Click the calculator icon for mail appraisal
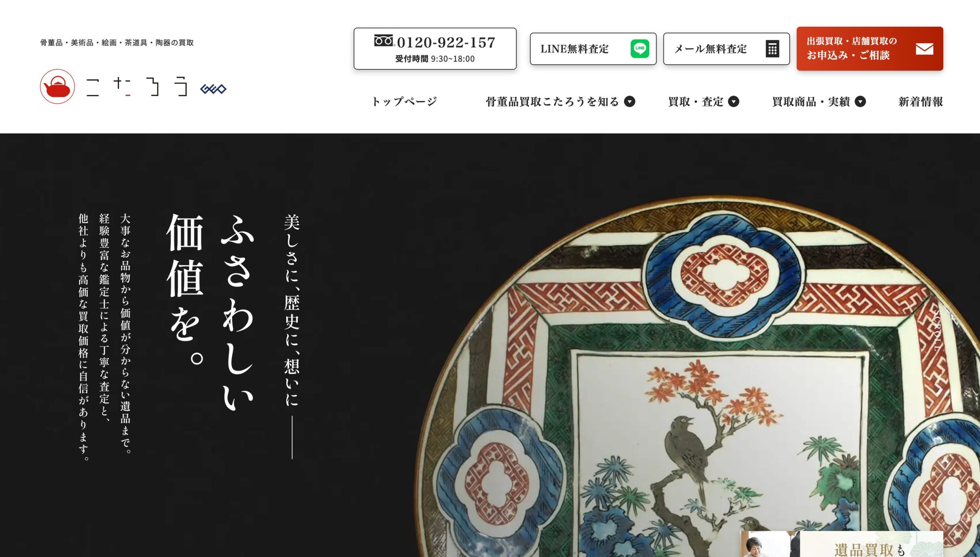 click(x=773, y=49)
